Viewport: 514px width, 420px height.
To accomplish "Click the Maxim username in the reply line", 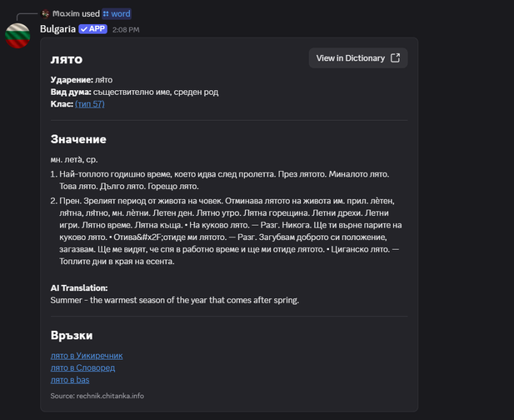I will (x=65, y=14).
